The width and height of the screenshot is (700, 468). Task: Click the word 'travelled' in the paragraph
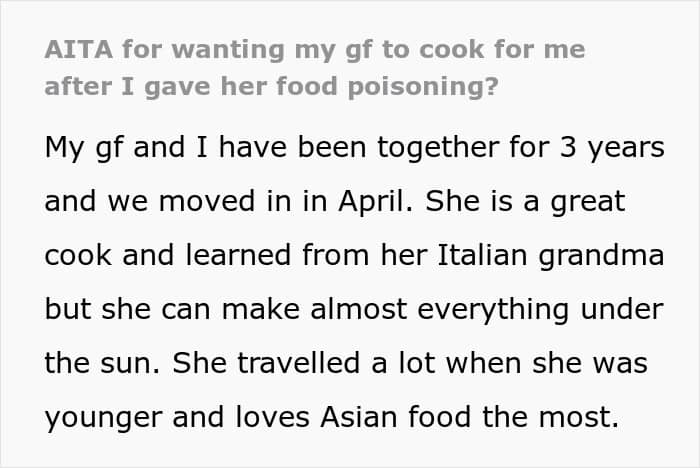click(x=299, y=363)
